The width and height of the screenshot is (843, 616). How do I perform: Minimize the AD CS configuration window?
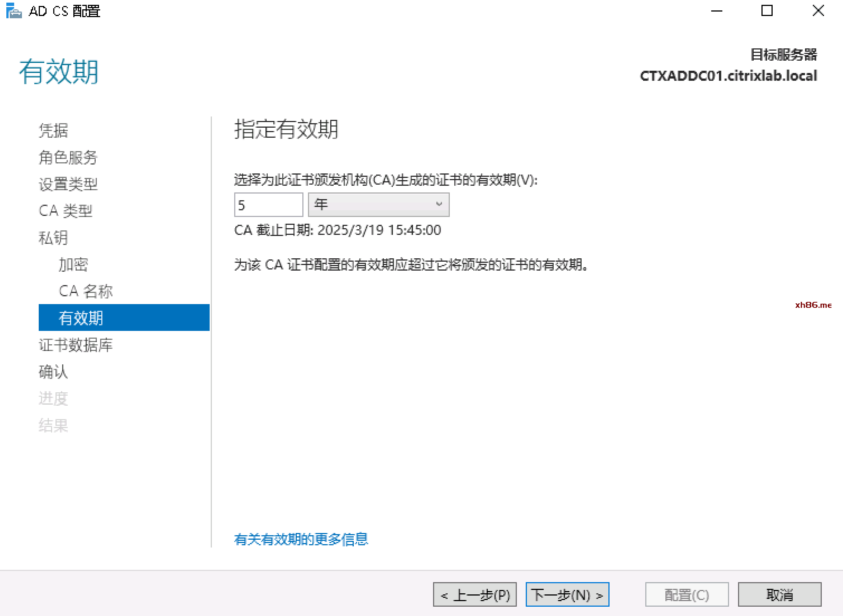point(716,11)
